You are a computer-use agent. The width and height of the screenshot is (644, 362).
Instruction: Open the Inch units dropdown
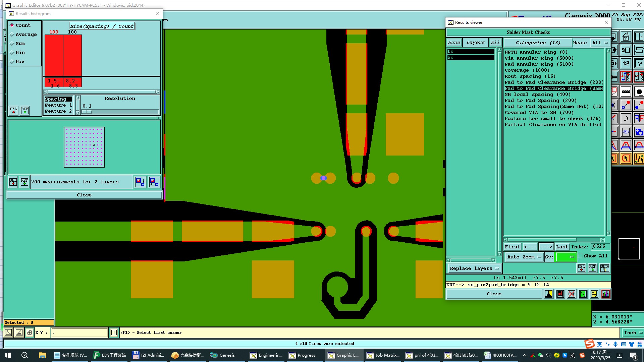[633, 333]
